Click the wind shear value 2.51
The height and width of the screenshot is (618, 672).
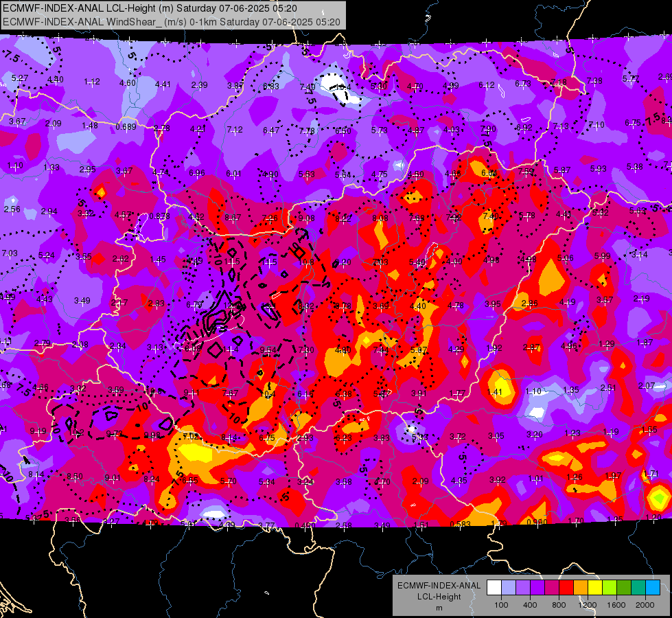coord(607,388)
